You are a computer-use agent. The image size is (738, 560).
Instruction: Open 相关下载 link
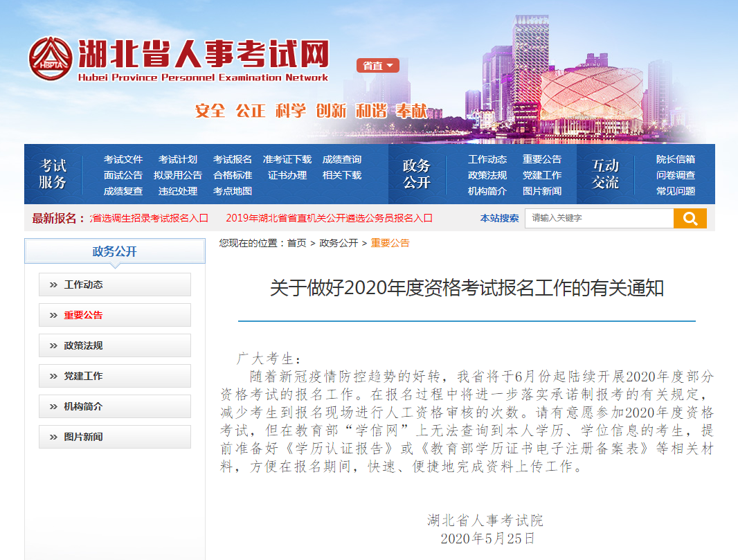point(342,175)
